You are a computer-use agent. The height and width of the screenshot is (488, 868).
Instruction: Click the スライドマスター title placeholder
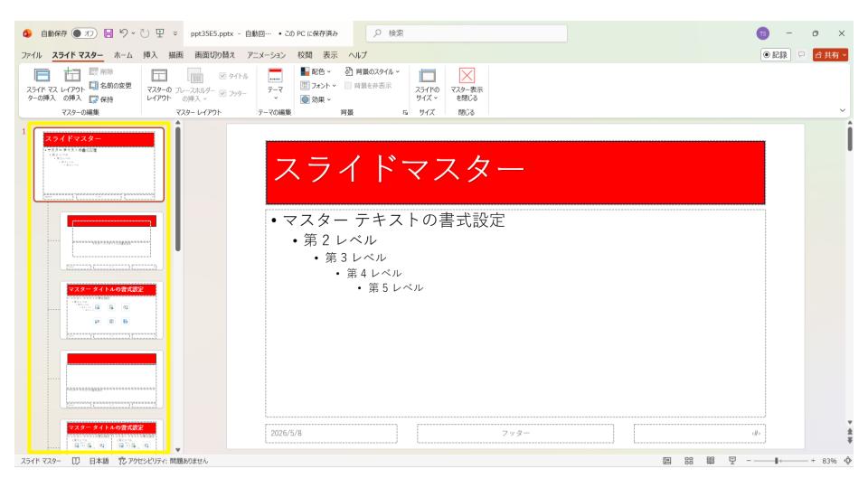[515, 173]
